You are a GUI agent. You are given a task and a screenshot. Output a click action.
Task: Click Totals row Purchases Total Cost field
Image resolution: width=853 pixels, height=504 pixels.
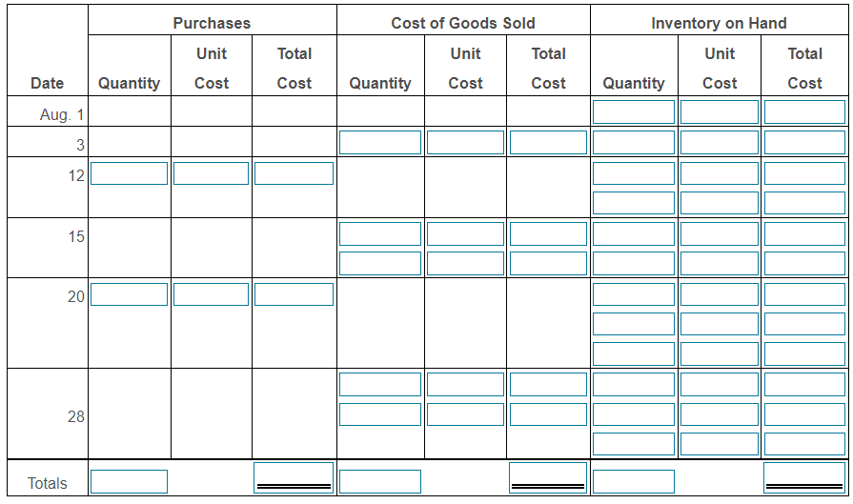pos(294,478)
